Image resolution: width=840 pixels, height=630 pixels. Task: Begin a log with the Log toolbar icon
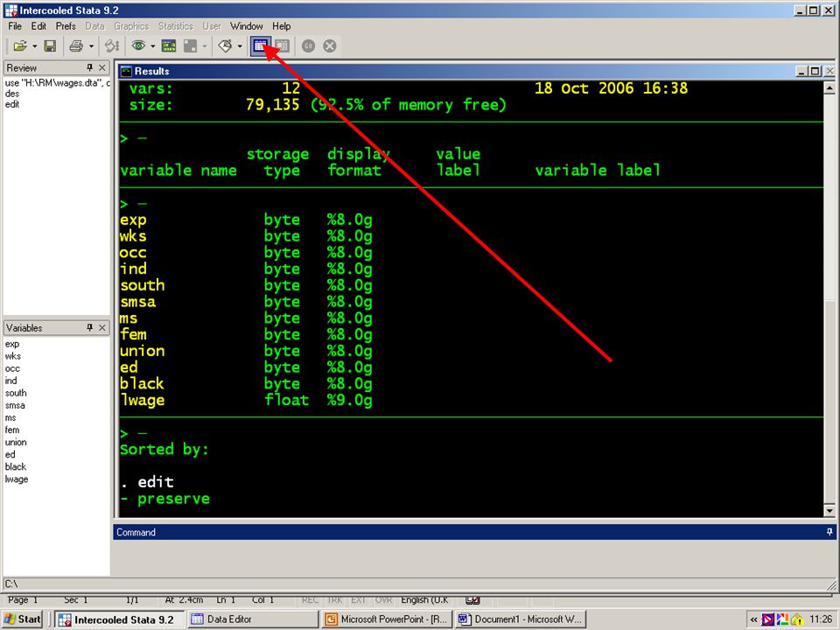pyautogui.click(x=111, y=46)
